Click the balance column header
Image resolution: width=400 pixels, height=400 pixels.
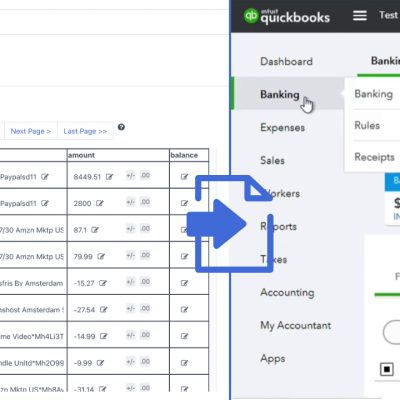184,155
